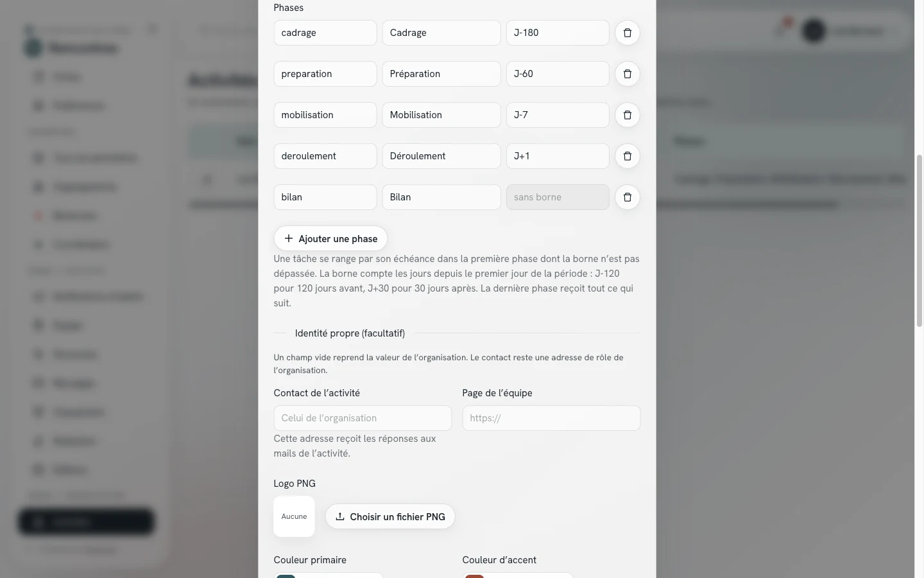Edit the J+1 boundary for Déroulement
Image resolution: width=924 pixels, height=578 pixels.
(558, 156)
